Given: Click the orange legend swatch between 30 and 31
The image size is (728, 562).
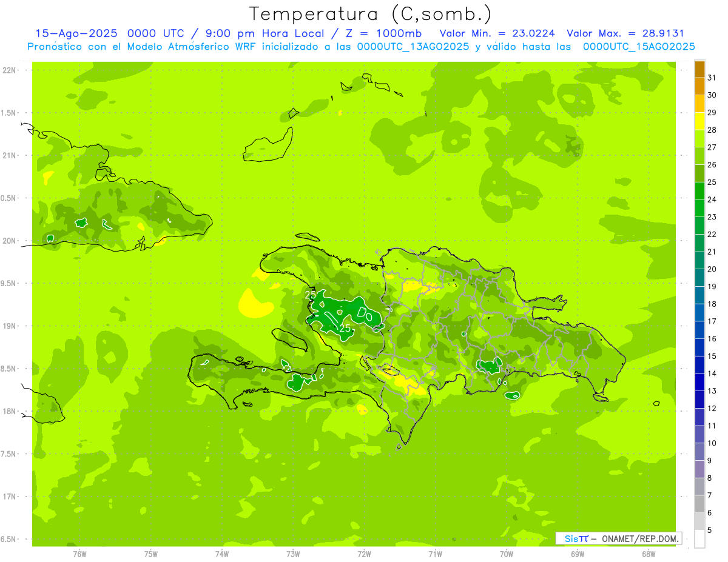Looking at the screenshot, I should (699, 86).
